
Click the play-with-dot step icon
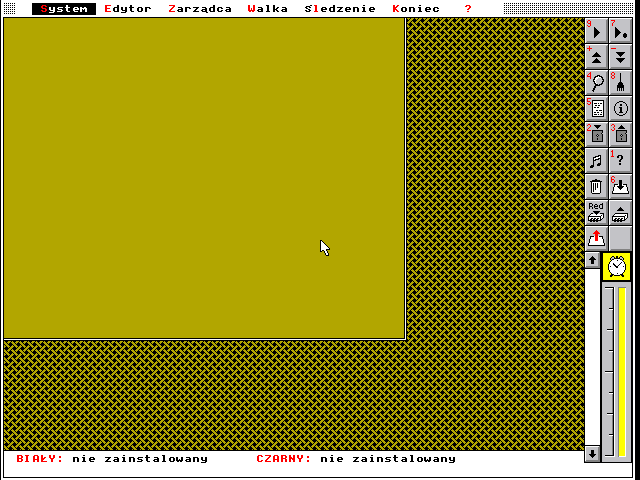point(620,30)
